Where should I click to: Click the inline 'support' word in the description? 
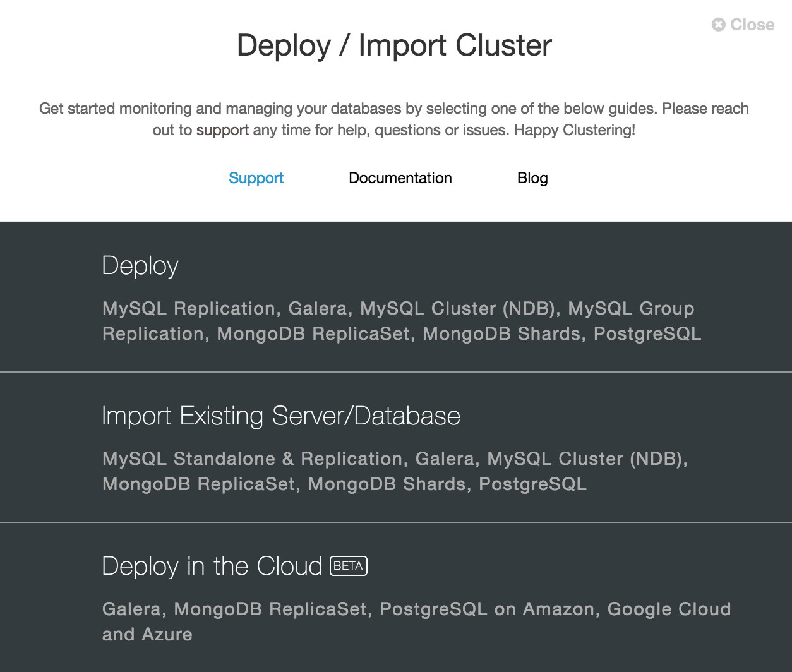(x=222, y=130)
